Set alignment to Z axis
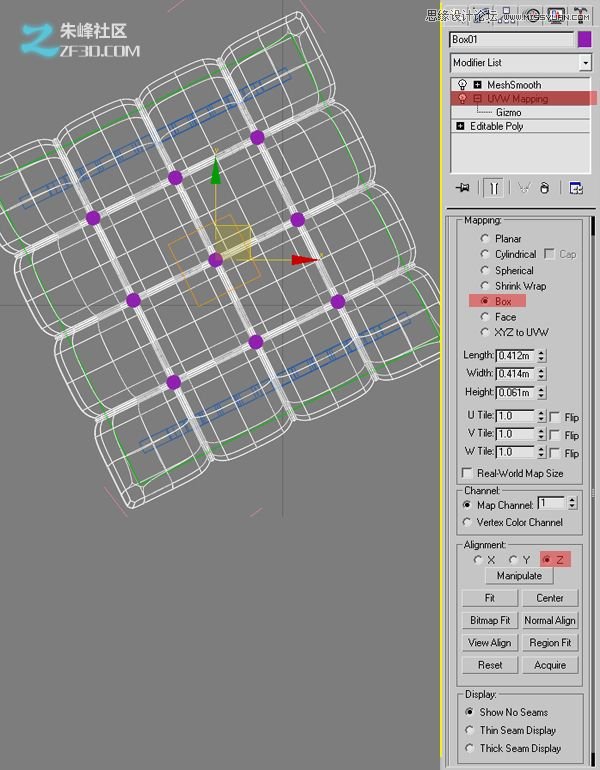 click(547, 559)
